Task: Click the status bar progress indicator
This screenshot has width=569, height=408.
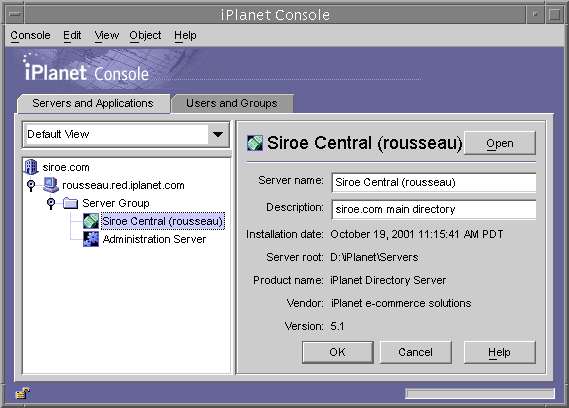Action: coord(480,394)
